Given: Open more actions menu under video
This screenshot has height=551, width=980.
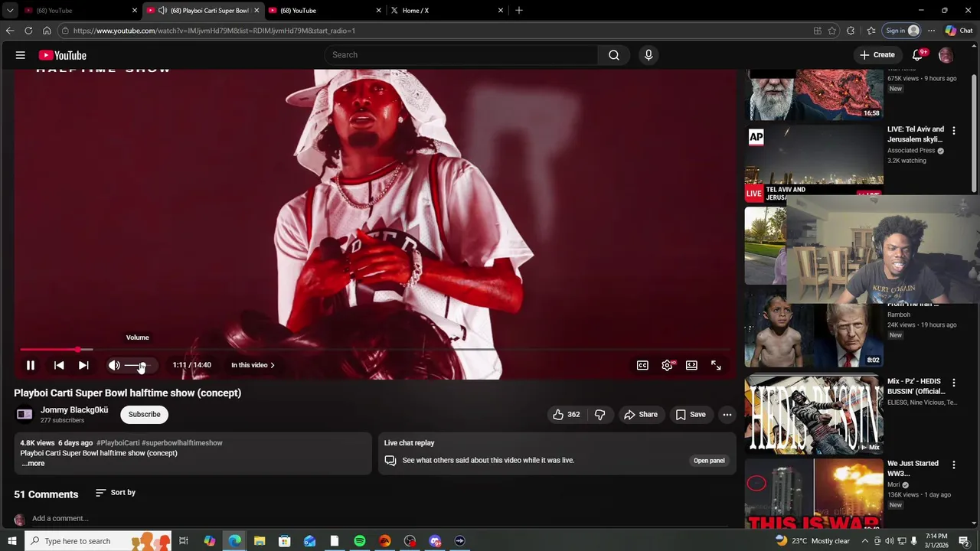Looking at the screenshot, I should (x=727, y=415).
